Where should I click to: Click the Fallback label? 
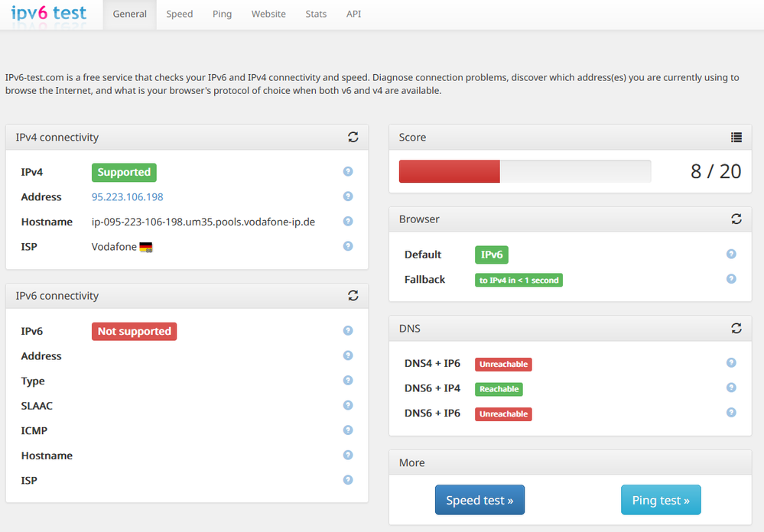click(x=425, y=279)
